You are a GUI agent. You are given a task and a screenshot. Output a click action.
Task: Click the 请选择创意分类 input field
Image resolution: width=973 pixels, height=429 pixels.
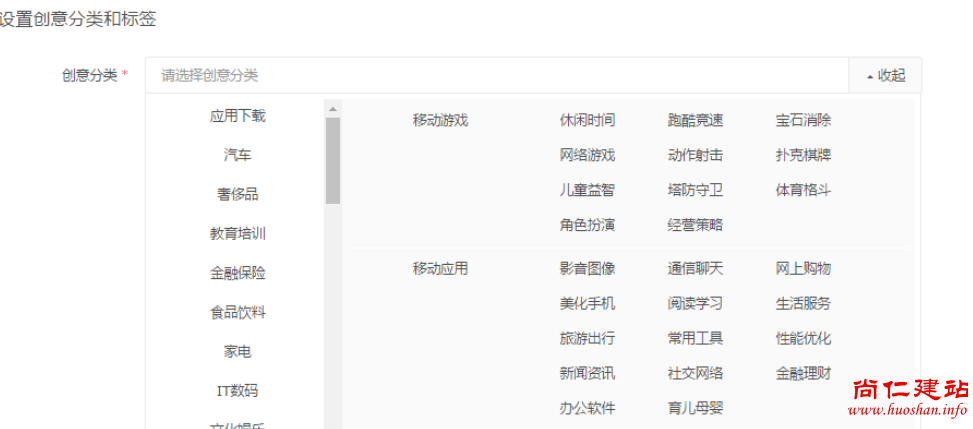pos(497,75)
